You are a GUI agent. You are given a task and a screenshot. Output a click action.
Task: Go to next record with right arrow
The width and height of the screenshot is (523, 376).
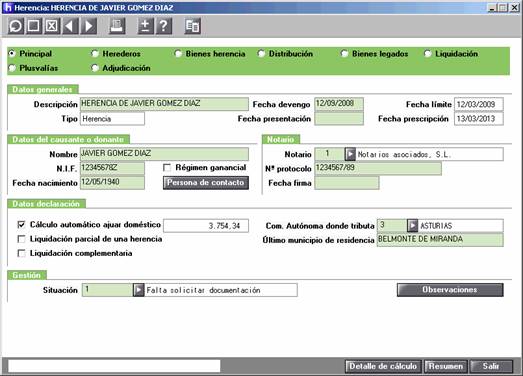tap(88, 26)
